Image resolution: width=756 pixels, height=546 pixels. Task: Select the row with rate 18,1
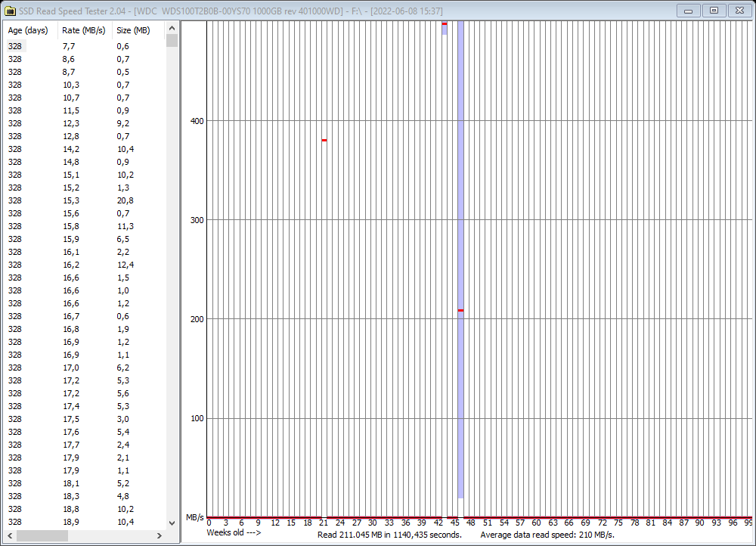pos(85,483)
